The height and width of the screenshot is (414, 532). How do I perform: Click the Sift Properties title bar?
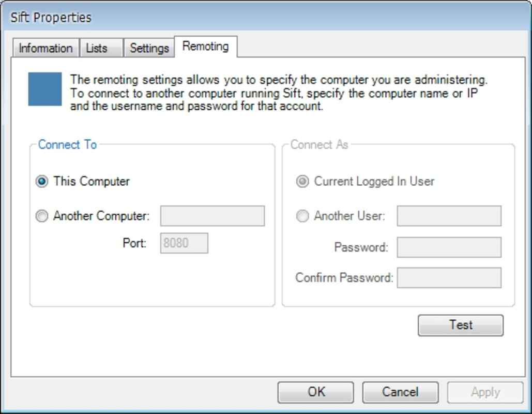coord(49,17)
